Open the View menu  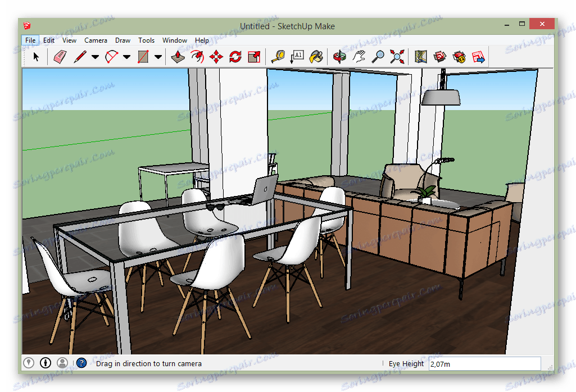pyautogui.click(x=69, y=40)
